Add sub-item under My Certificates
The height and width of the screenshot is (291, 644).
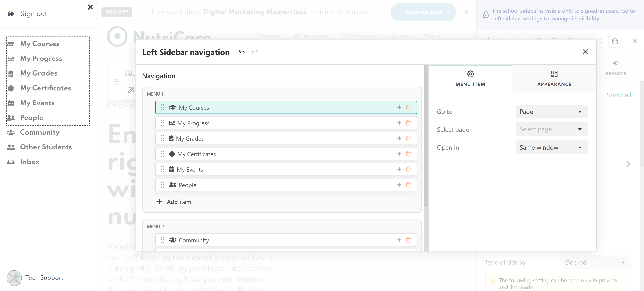(x=399, y=154)
